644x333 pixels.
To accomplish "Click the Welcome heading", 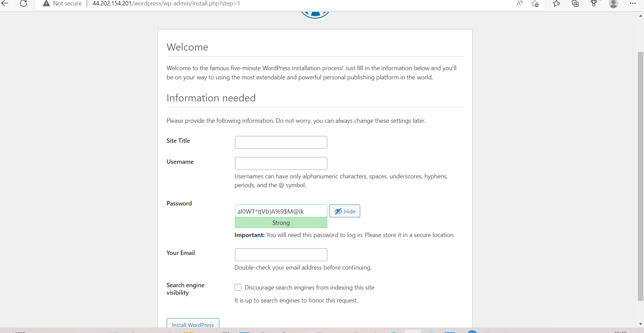I will coord(187,47).
